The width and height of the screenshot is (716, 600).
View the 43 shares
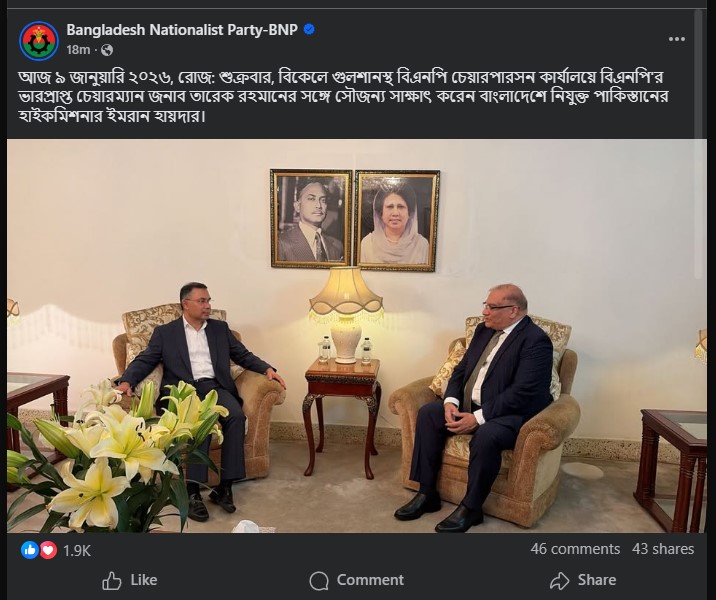coord(663,549)
